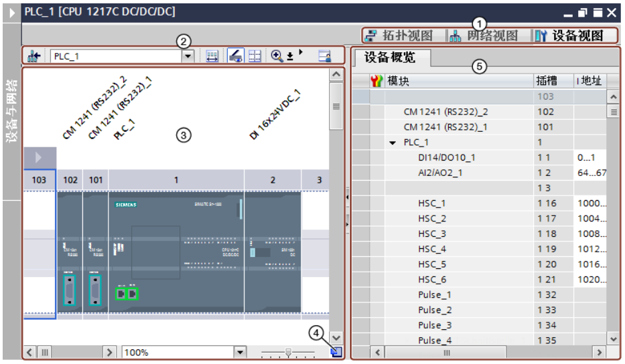Screen dimensions: 625x364
Task: Click the go-to-network-view icon in the toolbar
Action: tap(34, 56)
